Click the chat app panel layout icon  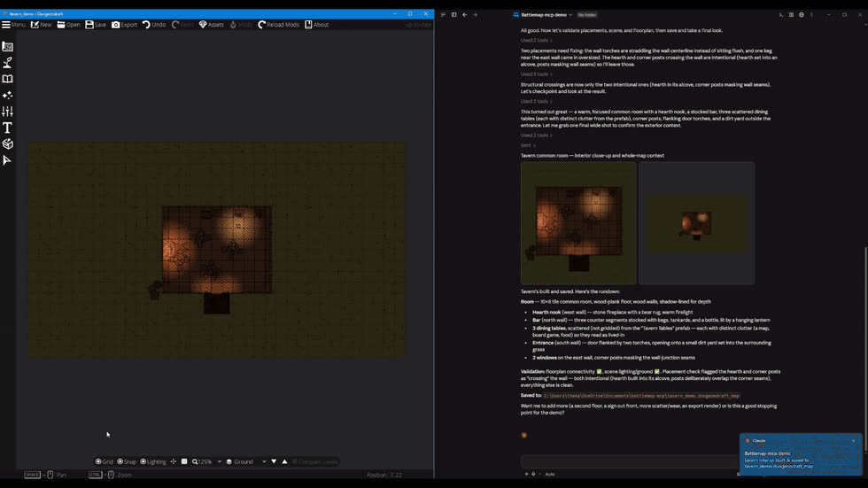tap(453, 15)
